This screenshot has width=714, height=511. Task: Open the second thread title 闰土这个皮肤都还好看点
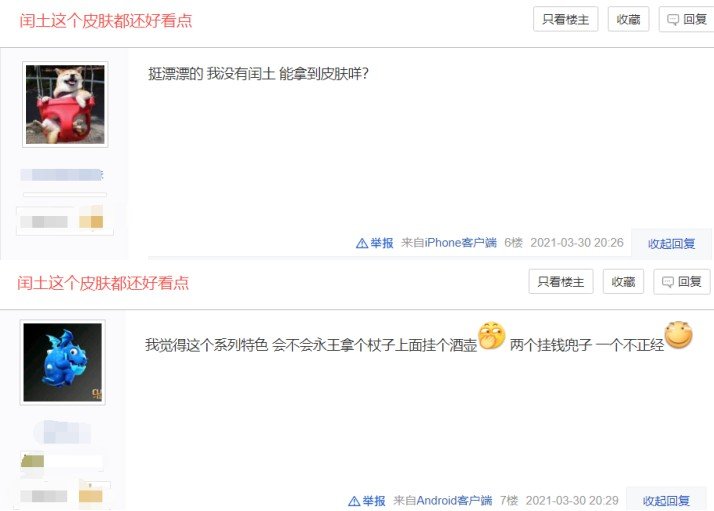pyautogui.click(x=103, y=283)
